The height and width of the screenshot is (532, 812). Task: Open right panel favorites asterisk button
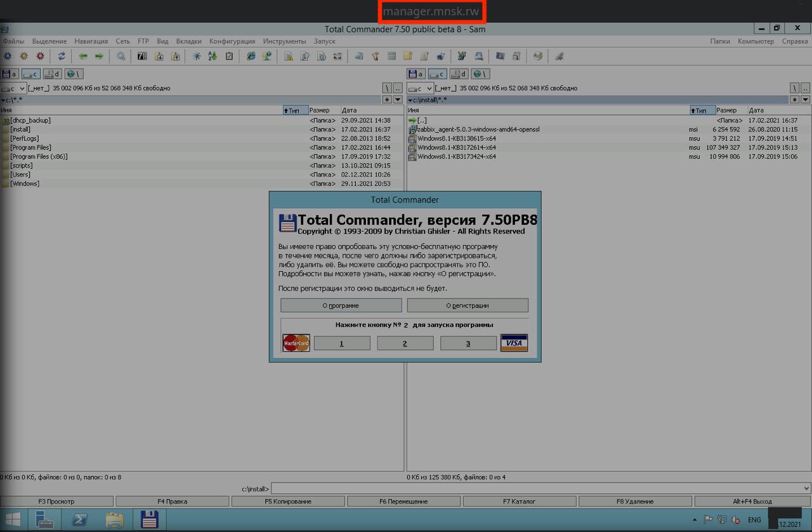click(795, 100)
